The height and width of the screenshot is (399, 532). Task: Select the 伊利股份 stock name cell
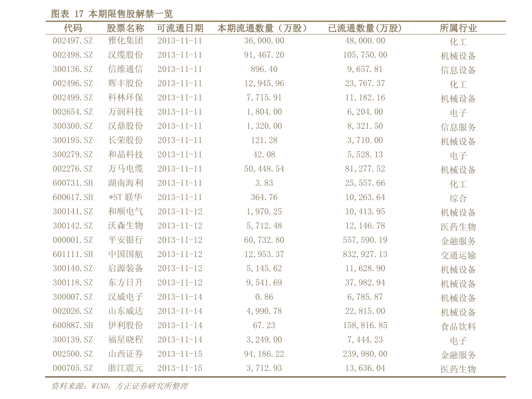126,325
